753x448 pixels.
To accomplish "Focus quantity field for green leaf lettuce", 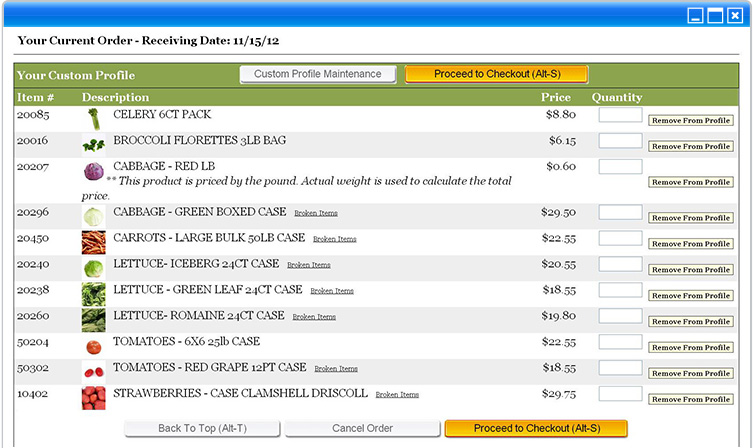I will tap(620, 290).
